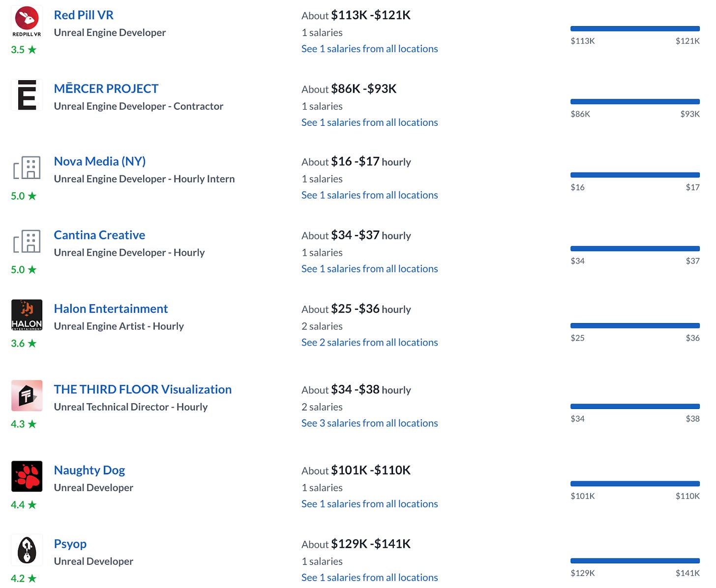Click the 3.5 star rating for Red Pill VR
The height and width of the screenshot is (588, 716).
[24, 50]
